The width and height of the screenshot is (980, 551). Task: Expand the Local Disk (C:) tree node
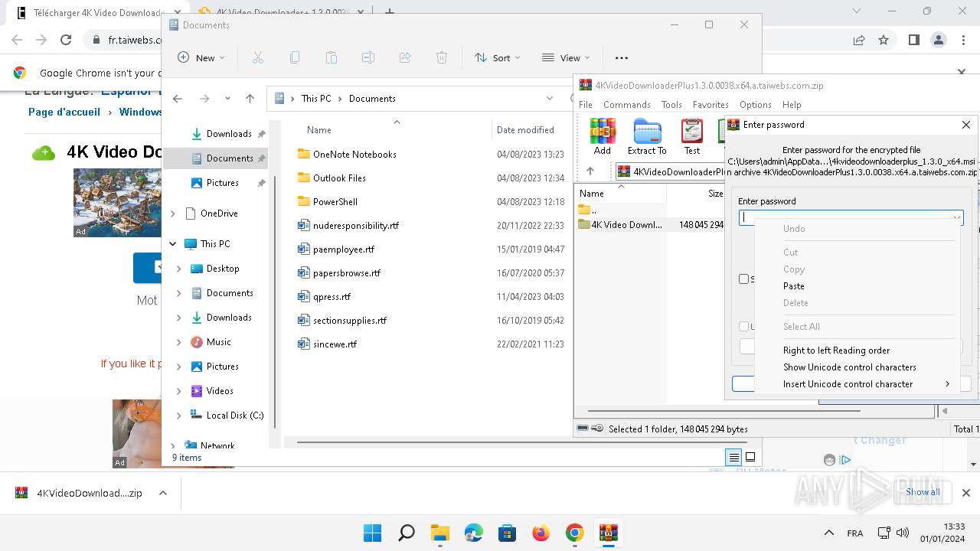pos(179,416)
